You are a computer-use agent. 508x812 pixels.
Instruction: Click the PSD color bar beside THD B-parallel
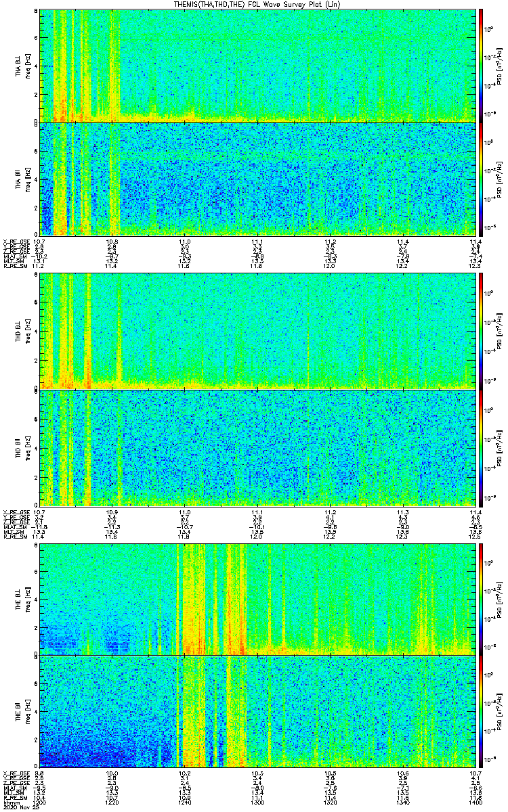tap(480, 447)
